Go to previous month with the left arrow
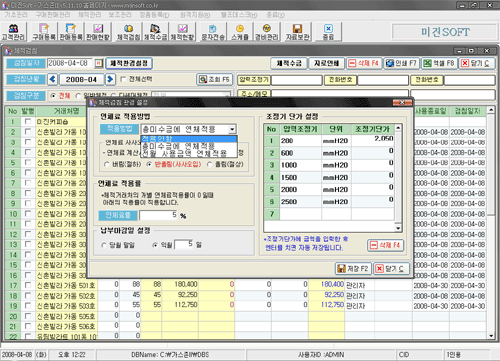Viewport: 500px width, 361px height. tap(53, 79)
